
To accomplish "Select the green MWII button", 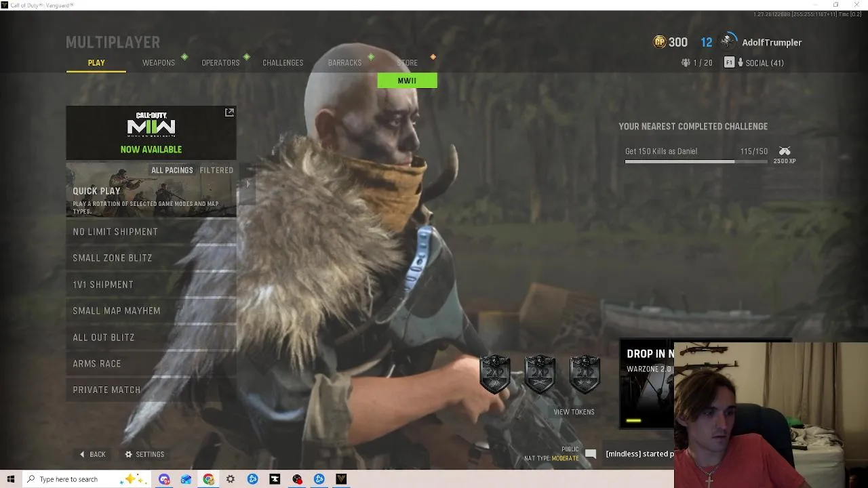I will 407,81.
